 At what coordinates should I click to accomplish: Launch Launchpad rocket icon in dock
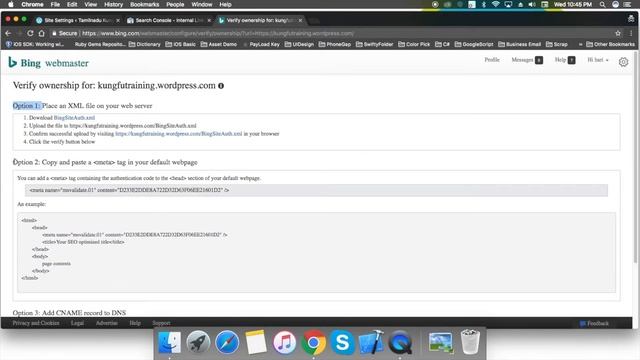pyautogui.click(x=198, y=342)
